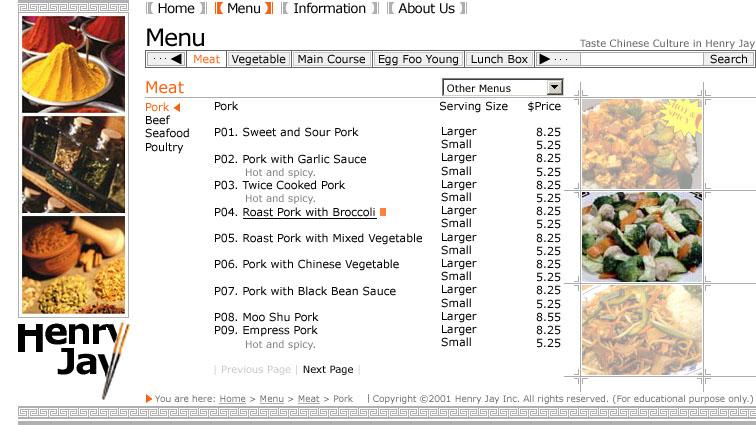
Task: Select the Meat tab
Action: tap(206, 59)
